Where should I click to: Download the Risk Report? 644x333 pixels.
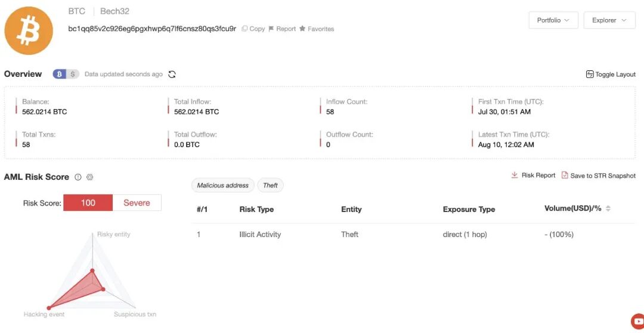533,175
